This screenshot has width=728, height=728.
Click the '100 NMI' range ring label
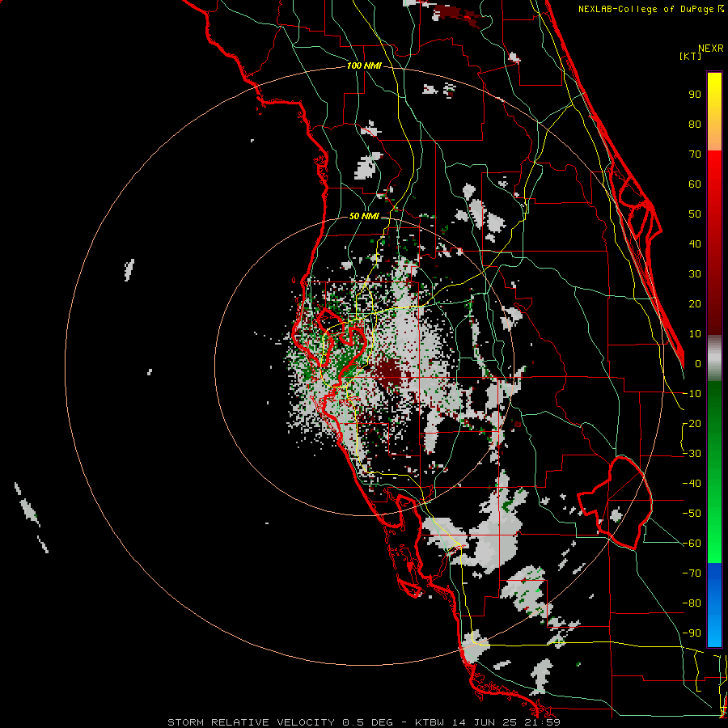coord(364,66)
